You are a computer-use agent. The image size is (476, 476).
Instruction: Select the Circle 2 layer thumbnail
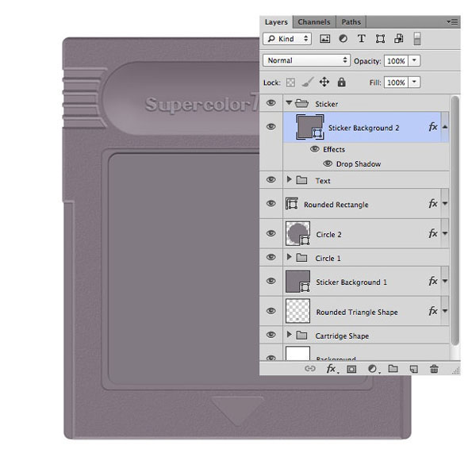point(297,233)
